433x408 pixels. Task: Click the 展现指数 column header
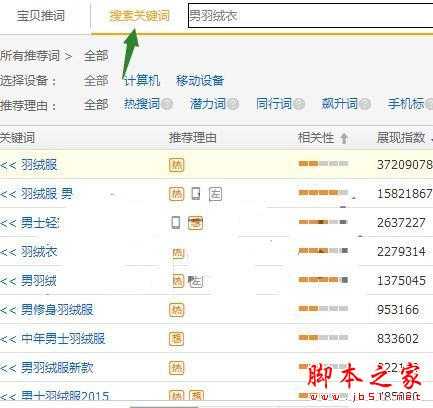point(401,137)
